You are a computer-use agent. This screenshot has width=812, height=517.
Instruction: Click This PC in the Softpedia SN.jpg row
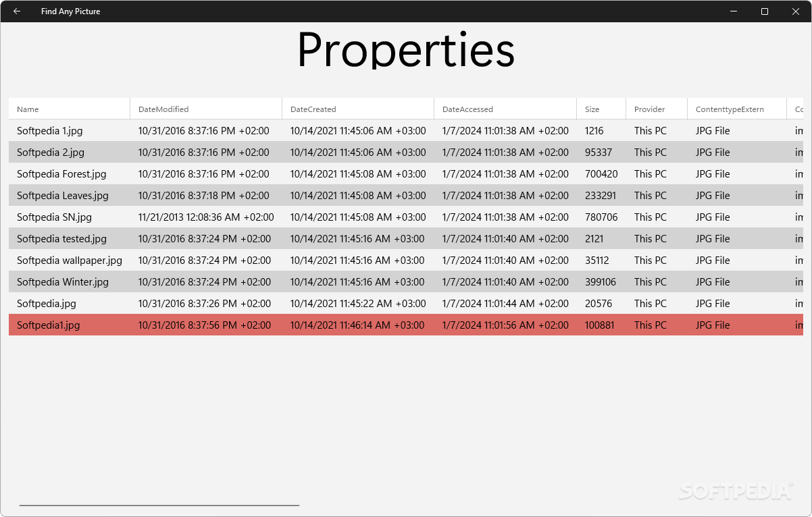[x=651, y=217]
